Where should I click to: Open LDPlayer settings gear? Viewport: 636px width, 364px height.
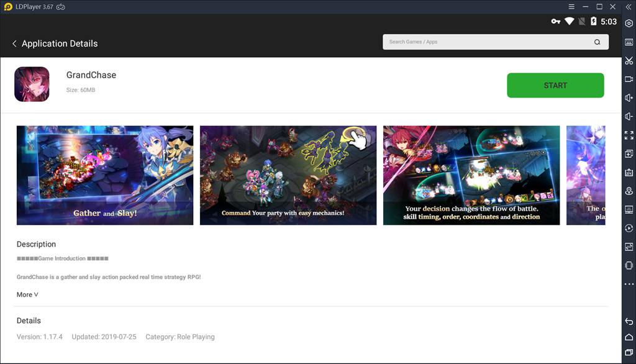(x=629, y=24)
